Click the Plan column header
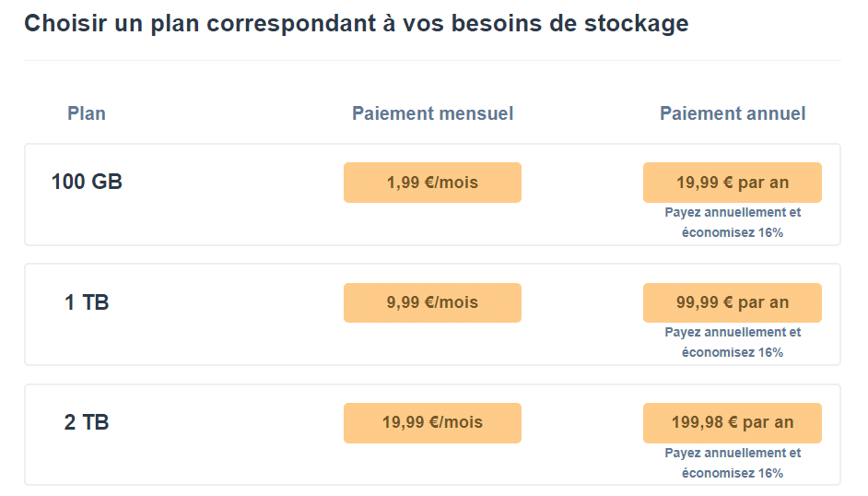Viewport: 868px width, 496px height. (x=87, y=114)
